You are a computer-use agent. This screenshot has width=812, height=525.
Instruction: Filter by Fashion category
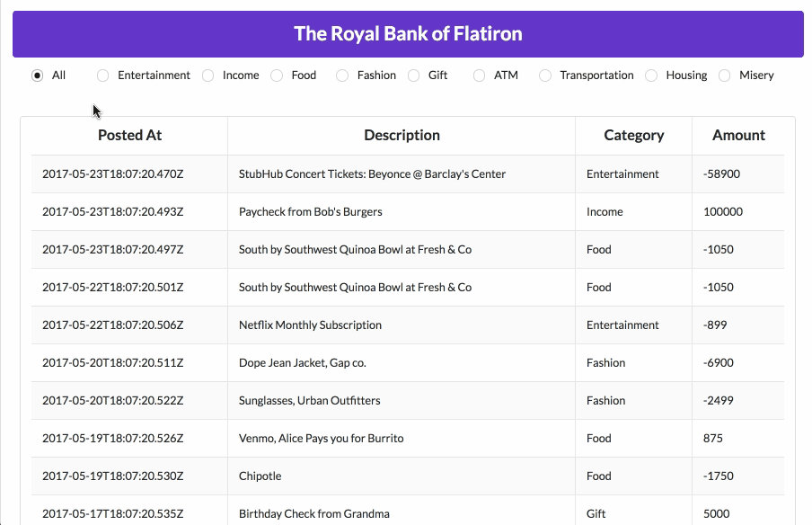click(x=342, y=76)
